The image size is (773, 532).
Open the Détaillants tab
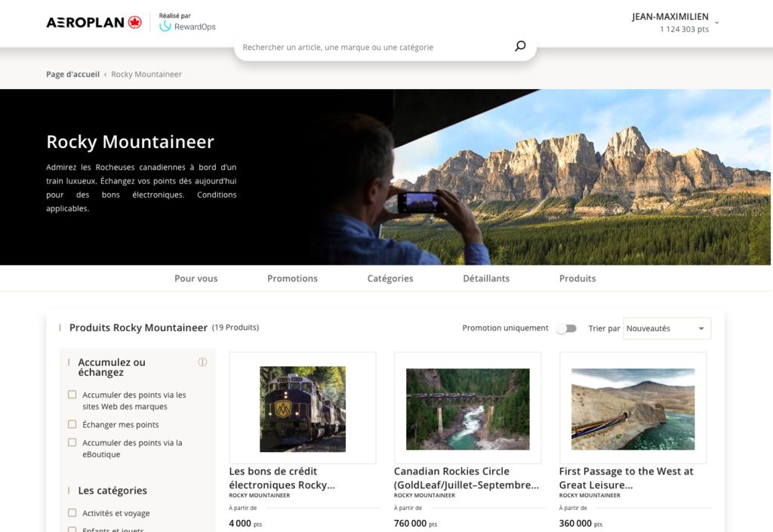[486, 278]
